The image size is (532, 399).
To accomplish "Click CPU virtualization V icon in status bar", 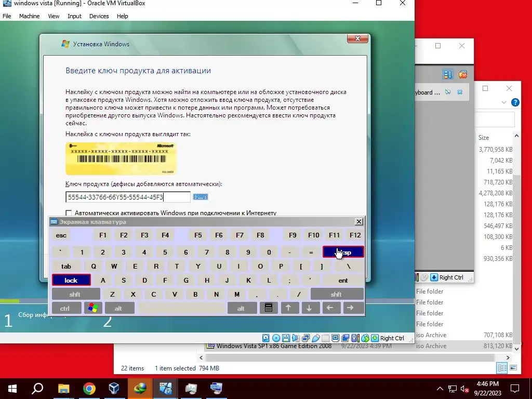I will 355,338.
